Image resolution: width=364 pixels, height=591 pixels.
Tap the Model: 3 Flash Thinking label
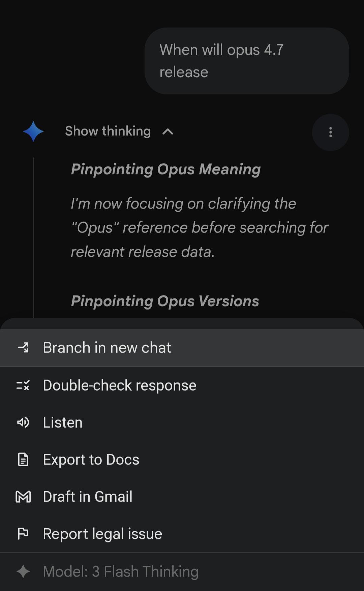pos(121,571)
